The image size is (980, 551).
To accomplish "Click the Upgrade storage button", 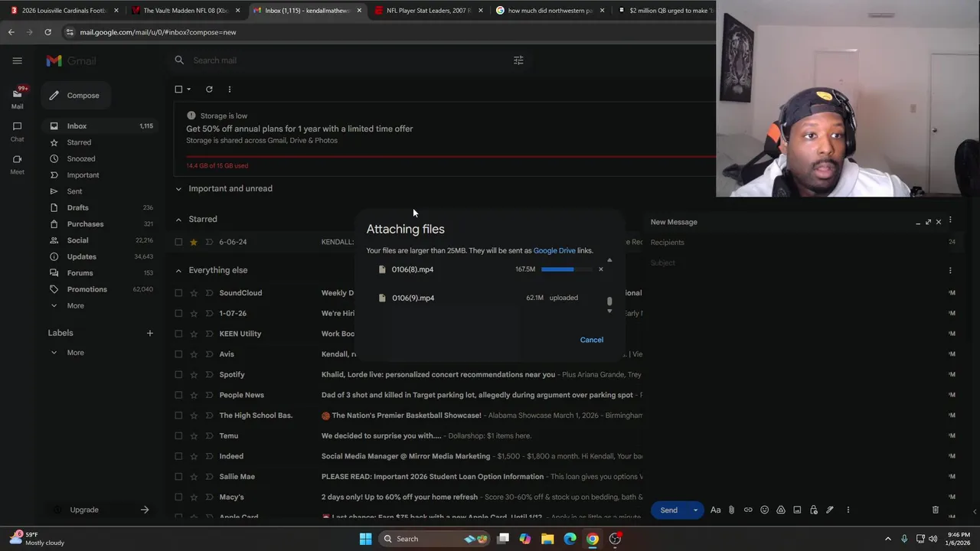I will tap(103, 510).
